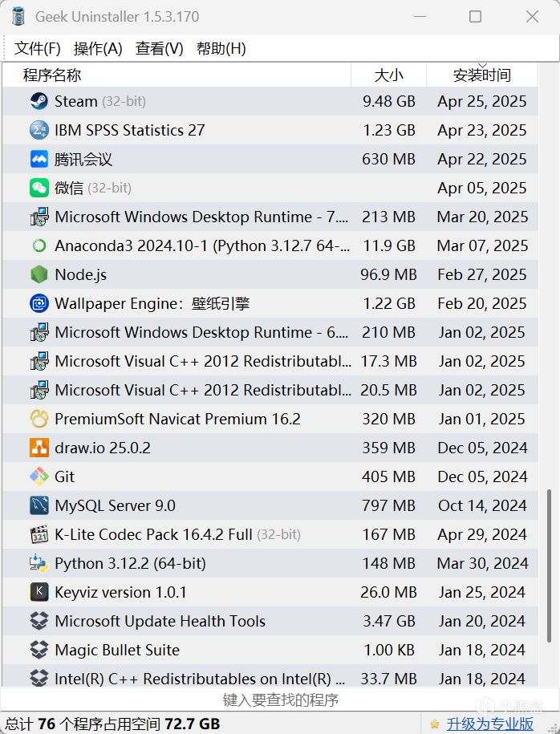560x734 pixels.
Task: Click the MySQL Server 9.0 icon
Action: [x=39, y=505]
